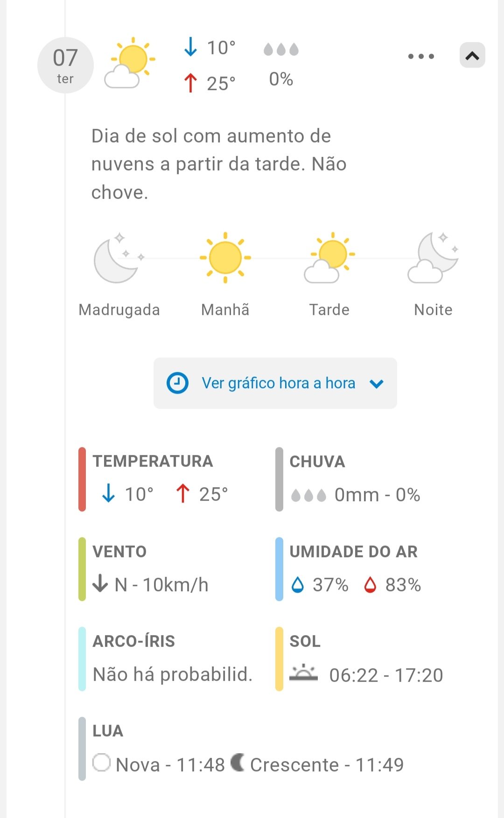Select the Tarde partly cloudy icon

(x=329, y=258)
